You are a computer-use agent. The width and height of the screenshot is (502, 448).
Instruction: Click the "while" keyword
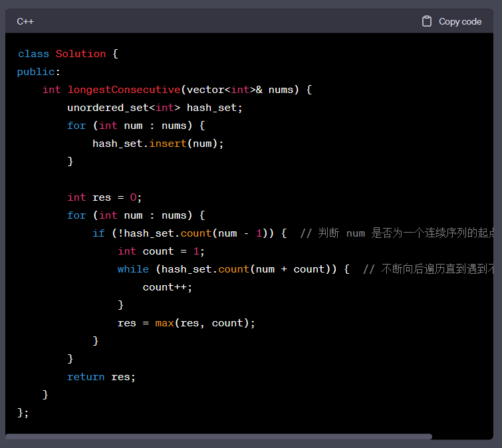tap(133, 269)
